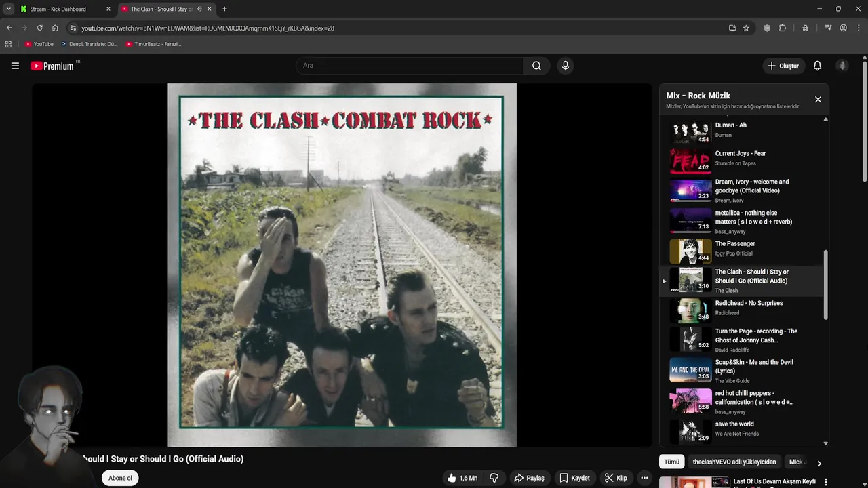This screenshot has width=868, height=488.
Task: Close the Mix - Rock Müzik playlist panel
Action: point(818,99)
